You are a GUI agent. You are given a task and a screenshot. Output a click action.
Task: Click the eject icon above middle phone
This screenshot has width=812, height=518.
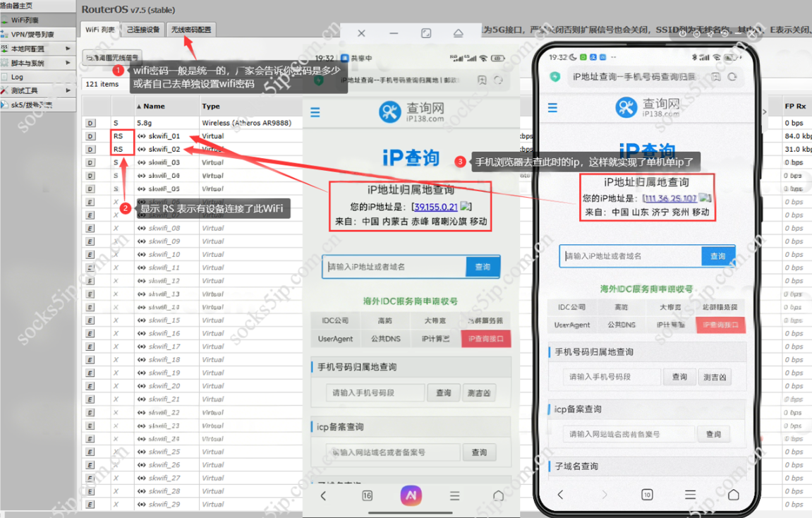pyautogui.click(x=459, y=33)
